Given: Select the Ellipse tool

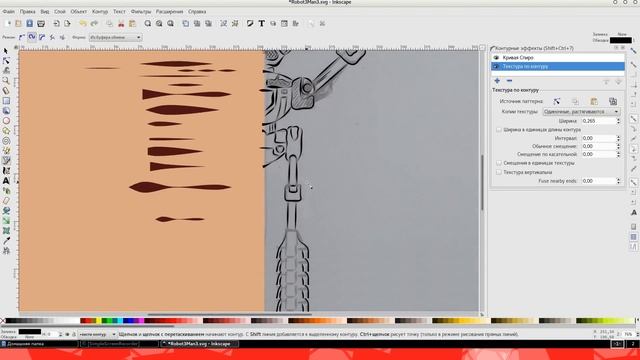Looking at the screenshot, I should 6,121.
